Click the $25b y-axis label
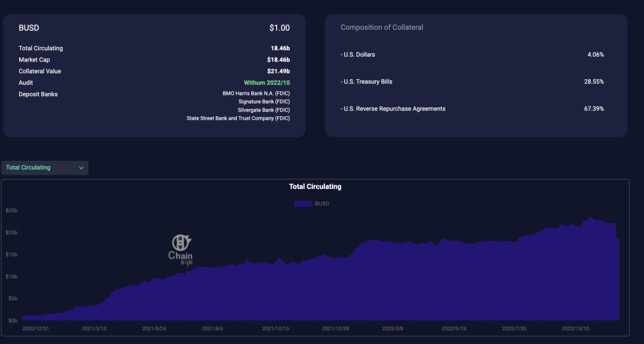This screenshot has height=344, width=644. pyautogui.click(x=11, y=210)
